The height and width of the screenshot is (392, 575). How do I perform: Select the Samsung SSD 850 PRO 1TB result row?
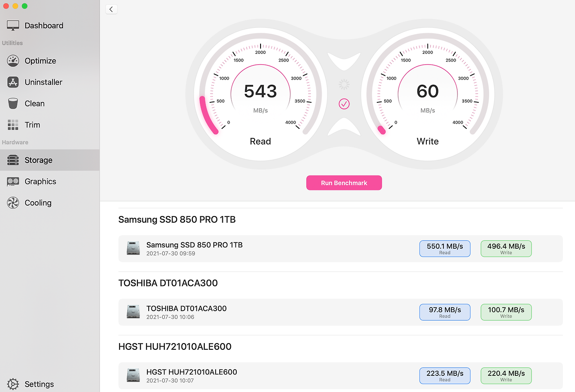(341, 249)
